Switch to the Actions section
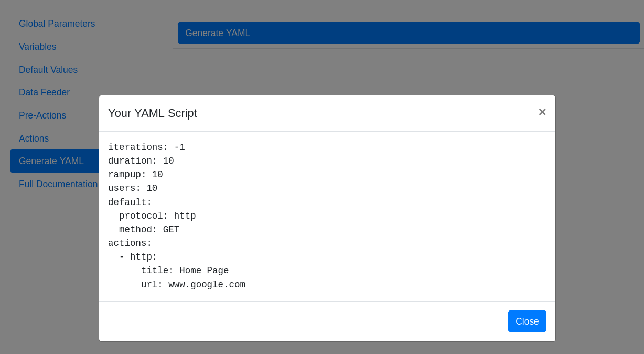The image size is (644, 354). tap(34, 138)
